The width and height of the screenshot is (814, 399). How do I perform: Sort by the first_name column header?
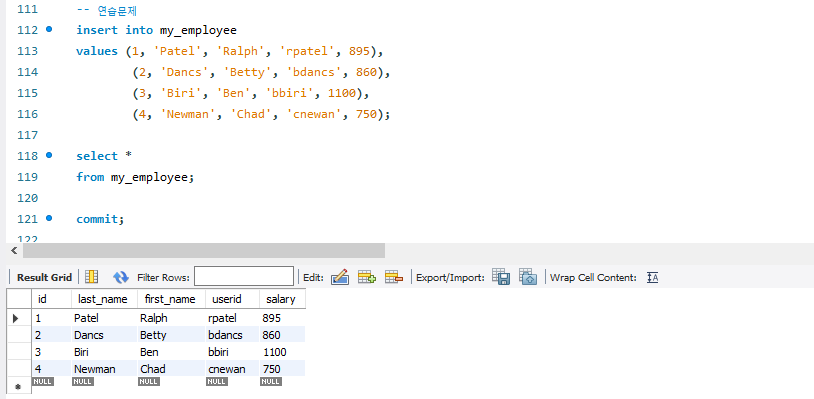[x=171, y=299]
